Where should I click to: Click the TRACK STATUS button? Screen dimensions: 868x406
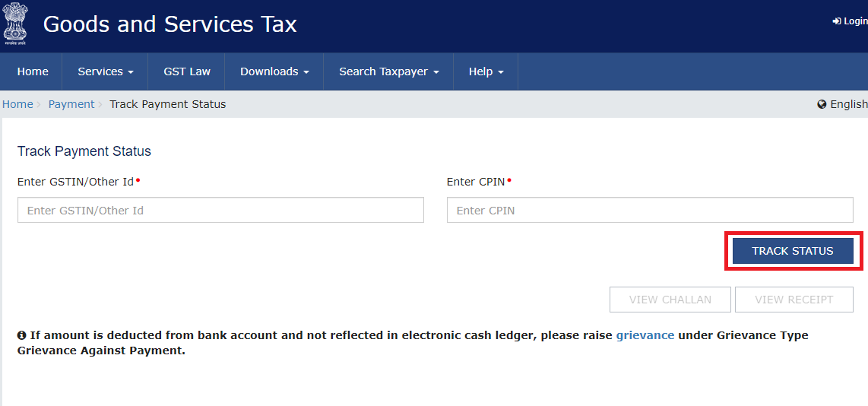[x=792, y=251]
